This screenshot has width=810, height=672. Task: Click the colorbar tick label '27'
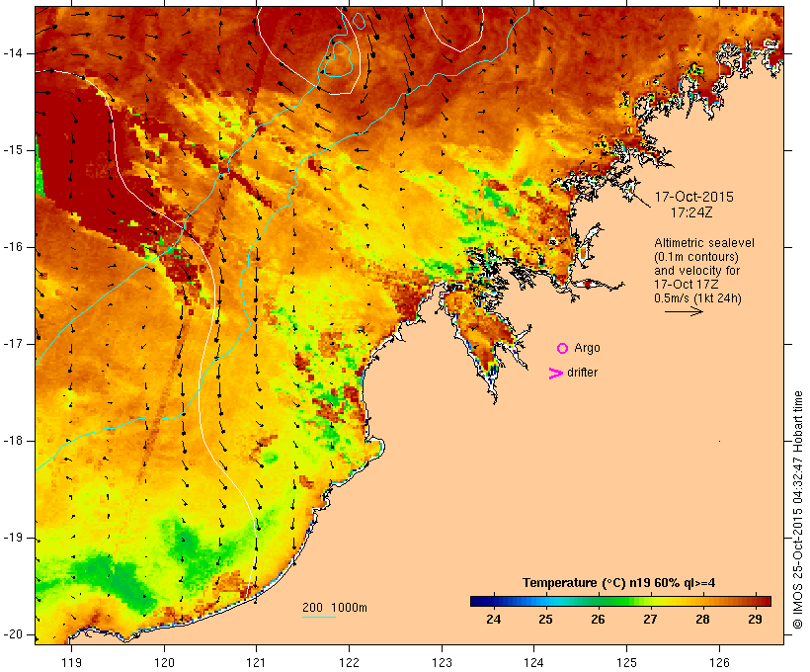click(650, 620)
